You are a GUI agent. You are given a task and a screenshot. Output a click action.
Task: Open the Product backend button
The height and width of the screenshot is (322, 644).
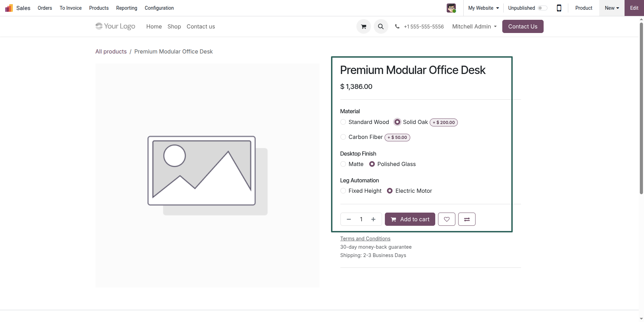[x=584, y=8]
